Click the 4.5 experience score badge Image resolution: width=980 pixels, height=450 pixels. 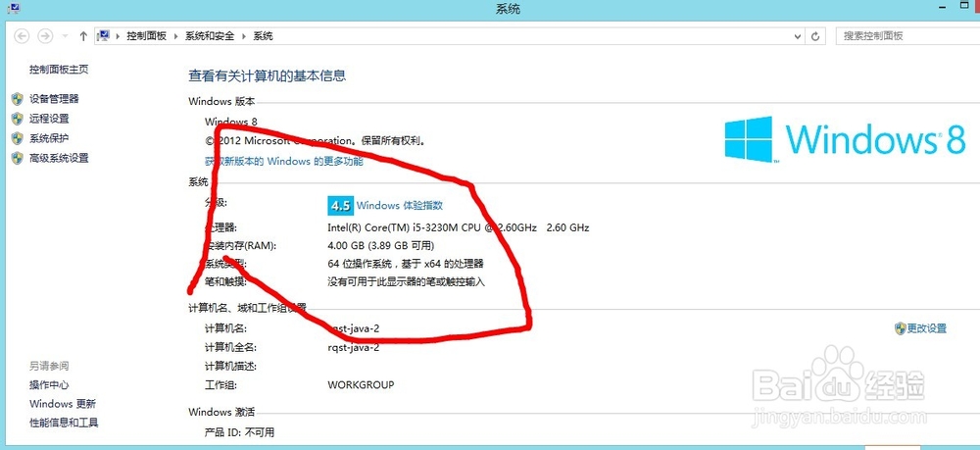point(341,205)
